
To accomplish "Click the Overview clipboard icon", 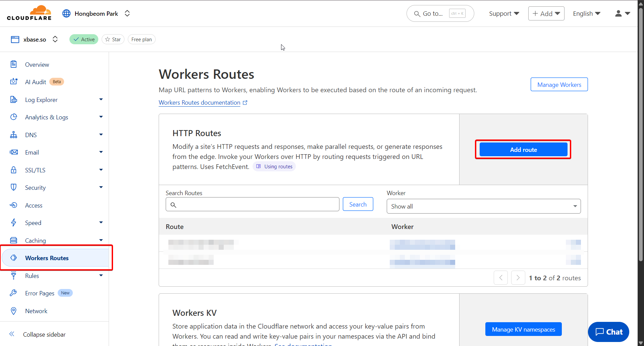I will pos(14,64).
